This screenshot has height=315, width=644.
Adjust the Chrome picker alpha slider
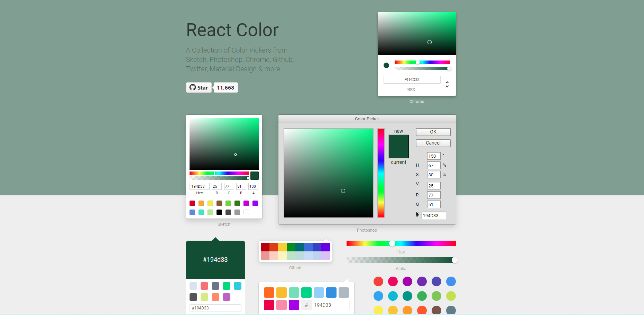tap(422, 68)
